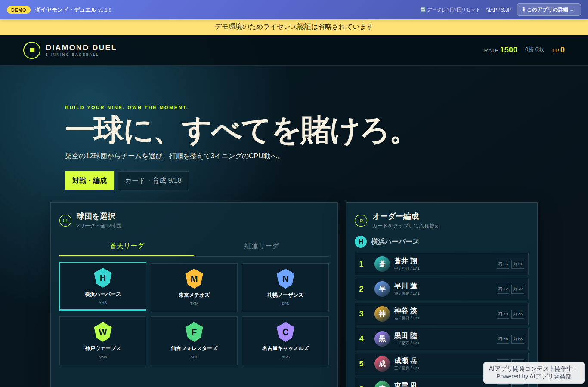Screen dimensions: 588x387
Task: Open このアプリの詳細 info button
Action: 549,9
